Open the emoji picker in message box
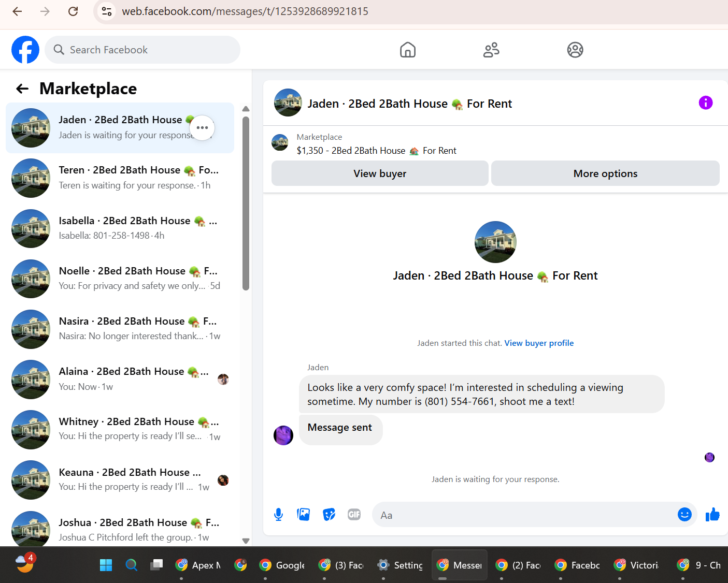This screenshot has height=583, width=728. click(684, 514)
